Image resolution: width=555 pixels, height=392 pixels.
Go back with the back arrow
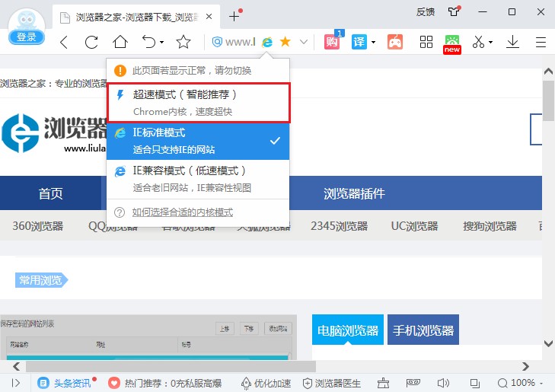click(64, 42)
